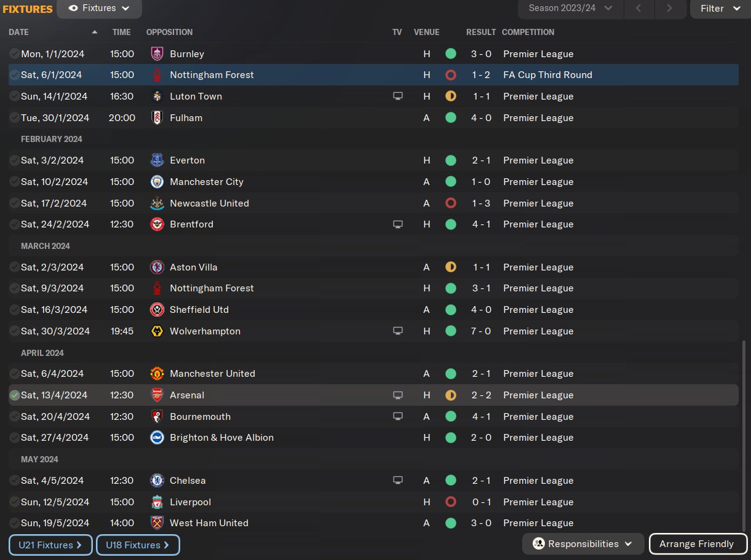Viewport: 751px width, 560px height.
Task: Click the Arrange Friendly button
Action: [x=697, y=544]
